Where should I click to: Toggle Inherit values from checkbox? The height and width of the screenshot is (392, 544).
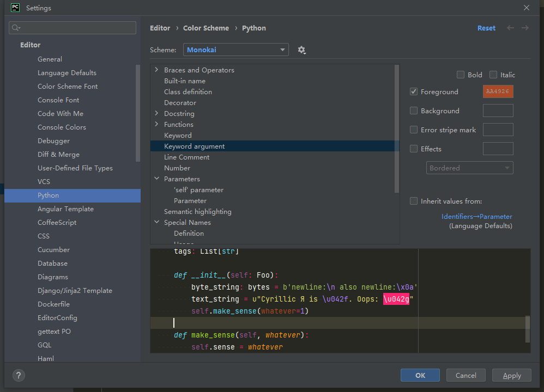pos(414,201)
